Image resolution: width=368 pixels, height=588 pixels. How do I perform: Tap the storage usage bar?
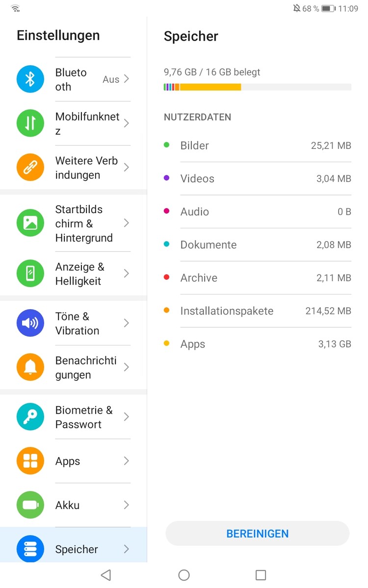click(x=258, y=87)
